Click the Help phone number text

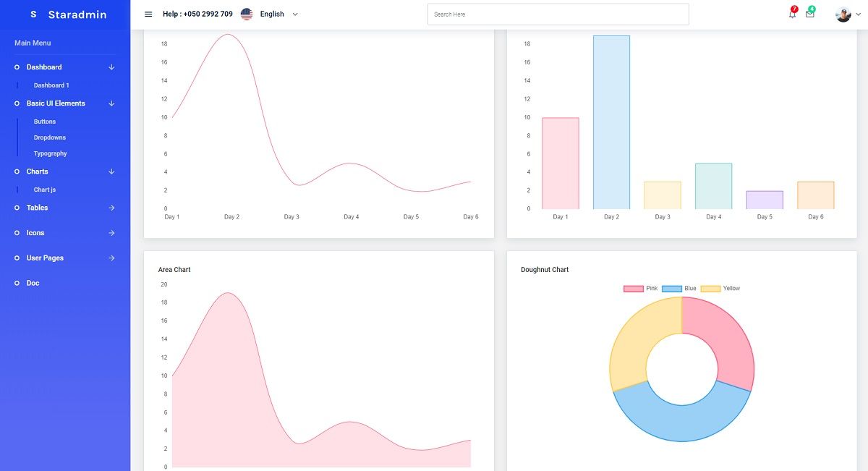tap(197, 14)
